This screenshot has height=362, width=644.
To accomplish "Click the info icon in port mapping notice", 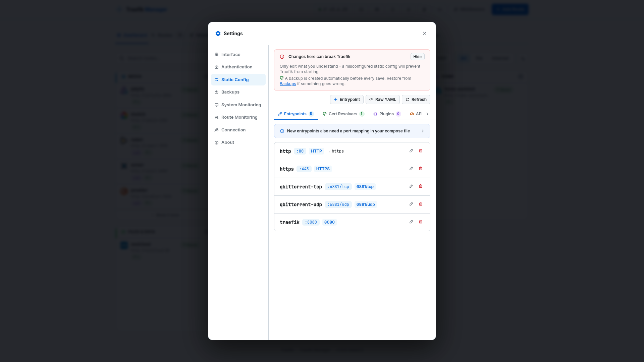I will 282,131.
